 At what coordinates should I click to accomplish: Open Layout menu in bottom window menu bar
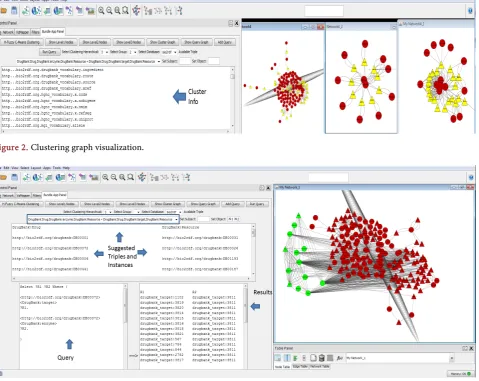click(x=36, y=168)
